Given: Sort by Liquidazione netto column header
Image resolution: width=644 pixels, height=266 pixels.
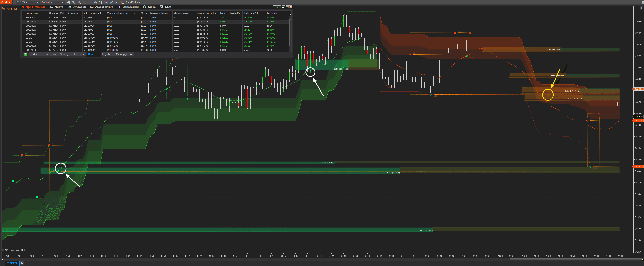Looking at the screenshot, I should click(x=207, y=13).
